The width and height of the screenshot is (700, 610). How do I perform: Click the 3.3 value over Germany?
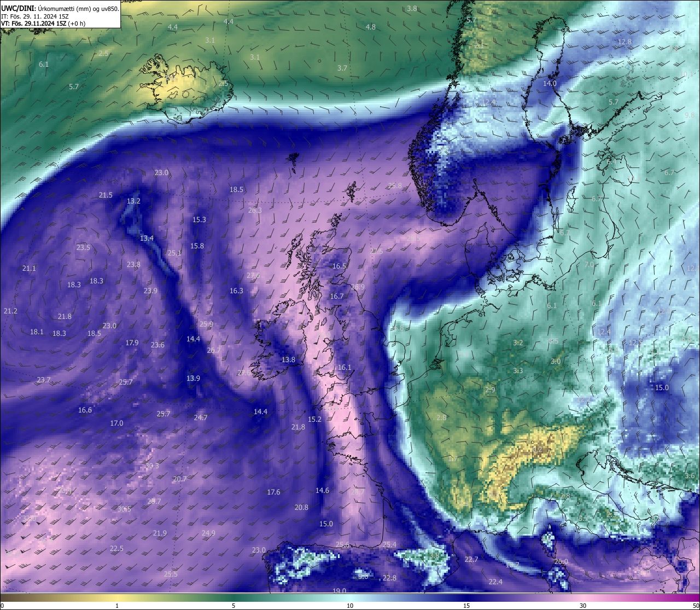click(x=518, y=370)
